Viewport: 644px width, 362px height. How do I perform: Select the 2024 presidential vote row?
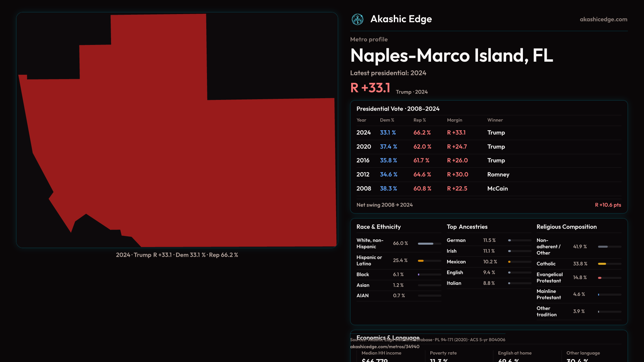click(488, 133)
